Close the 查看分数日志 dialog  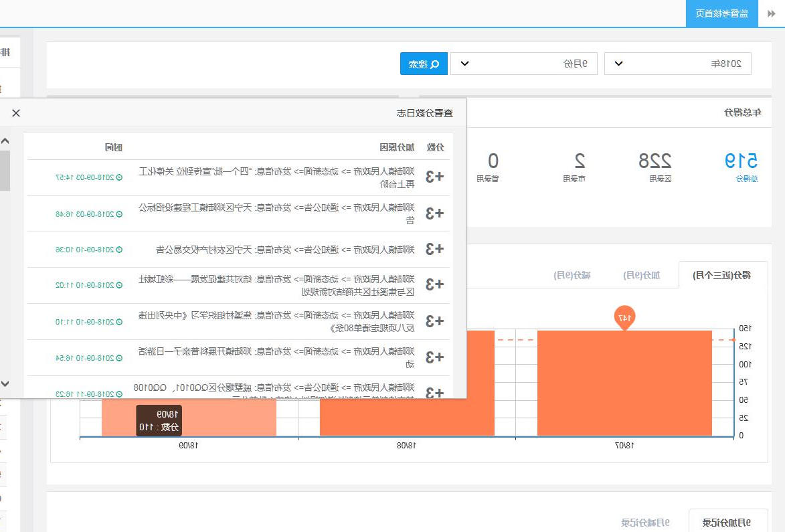point(16,113)
